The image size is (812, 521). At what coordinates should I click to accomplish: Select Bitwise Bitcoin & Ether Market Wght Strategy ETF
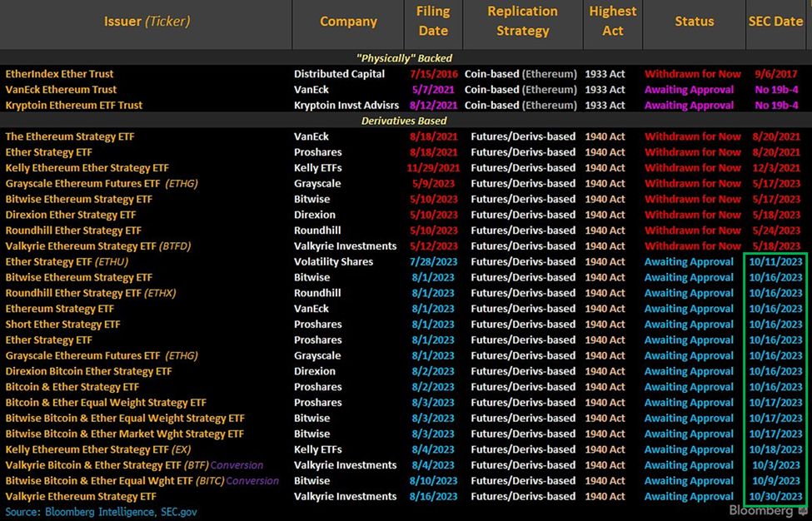point(124,434)
